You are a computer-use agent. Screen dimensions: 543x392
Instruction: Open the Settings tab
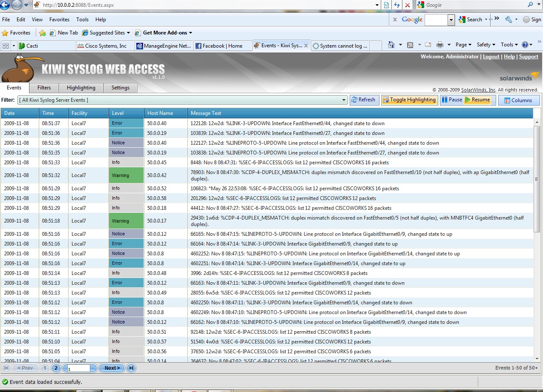[121, 88]
